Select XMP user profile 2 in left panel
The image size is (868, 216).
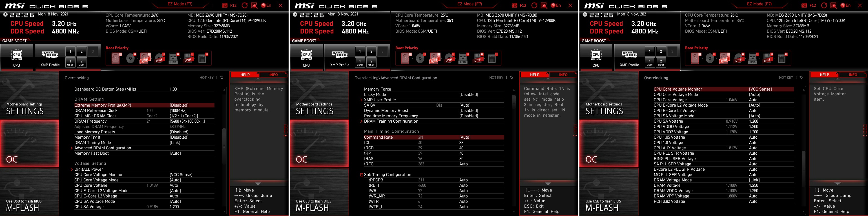pyautogui.click(x=81, y=63)
